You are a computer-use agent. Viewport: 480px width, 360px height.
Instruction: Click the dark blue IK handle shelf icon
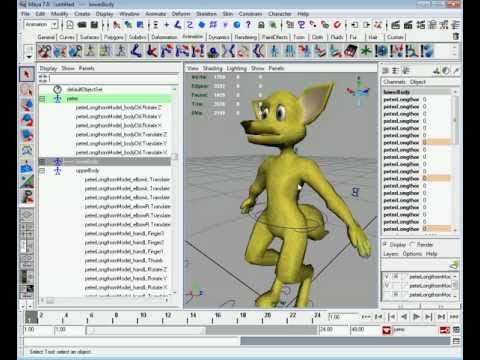[x=136, y=51]
